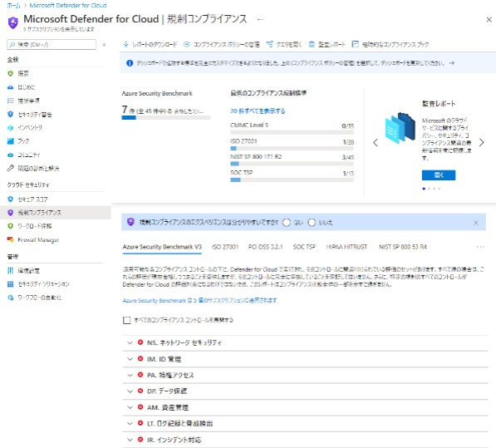Click arrow at end of info banner
This screenshot has height=448, width=496.
tap(452, 63)
